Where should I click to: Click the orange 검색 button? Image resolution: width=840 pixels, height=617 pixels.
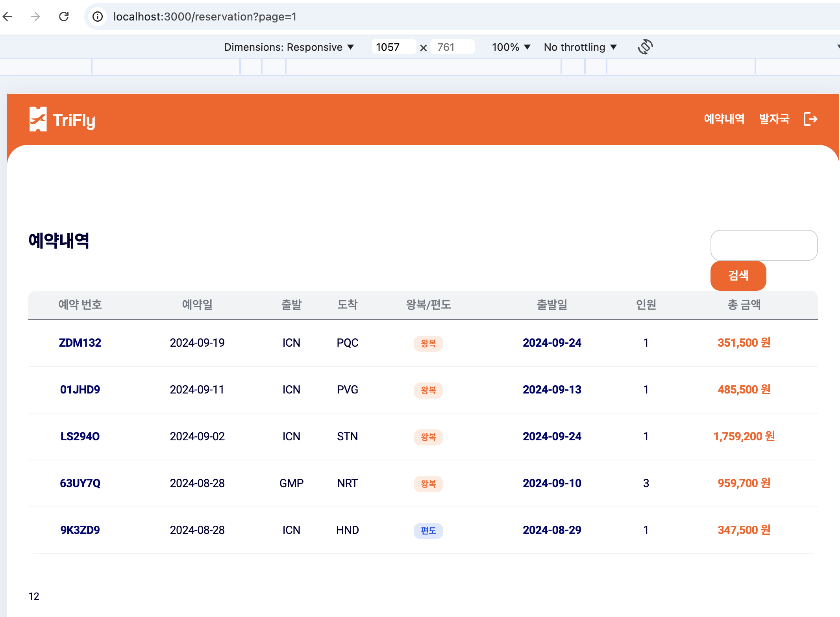(x=738, y=275)
